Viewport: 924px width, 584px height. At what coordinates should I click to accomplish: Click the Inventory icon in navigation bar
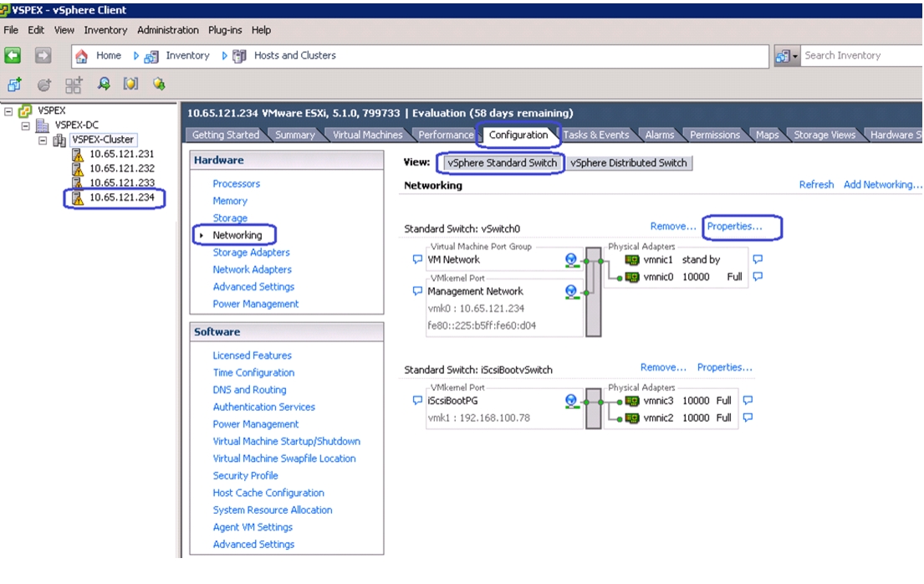coord(151,56)
